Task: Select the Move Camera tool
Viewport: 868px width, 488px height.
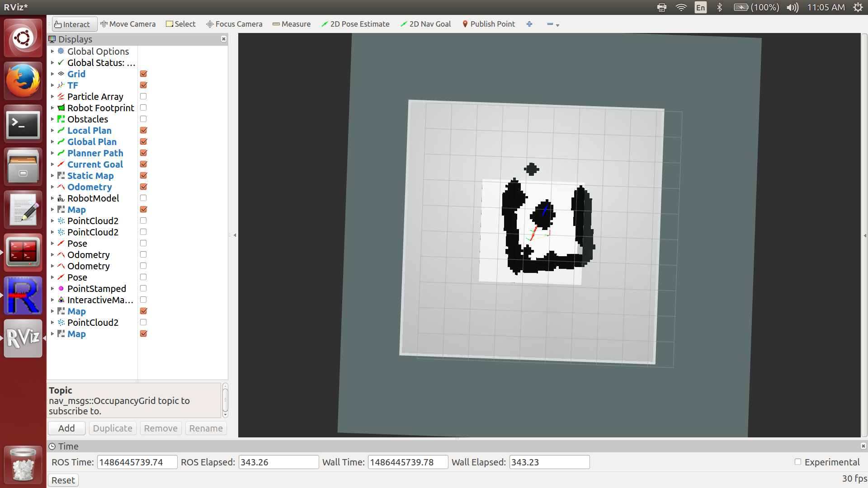Action: (128, 24)
